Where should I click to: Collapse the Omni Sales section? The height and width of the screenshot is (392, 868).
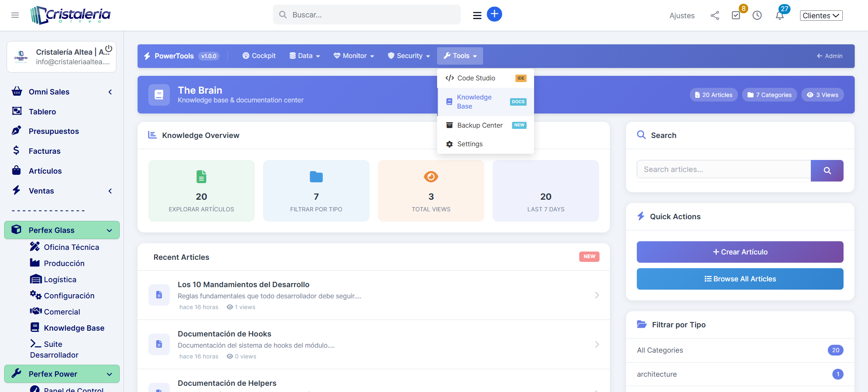click(110, 92)
